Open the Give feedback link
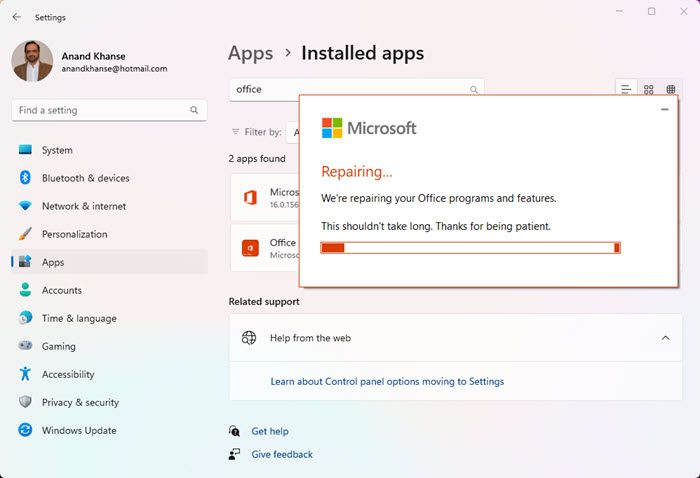 click(x=282, y=454)
